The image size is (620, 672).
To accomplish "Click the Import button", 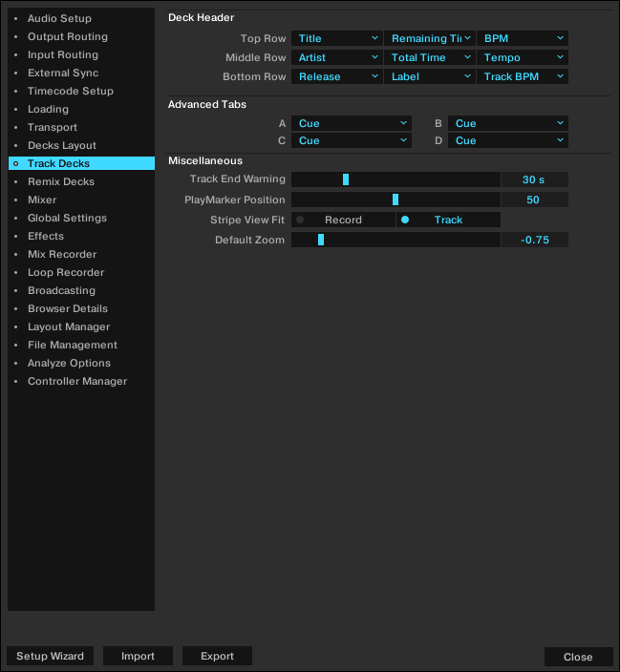I will (x=138, y=656).
